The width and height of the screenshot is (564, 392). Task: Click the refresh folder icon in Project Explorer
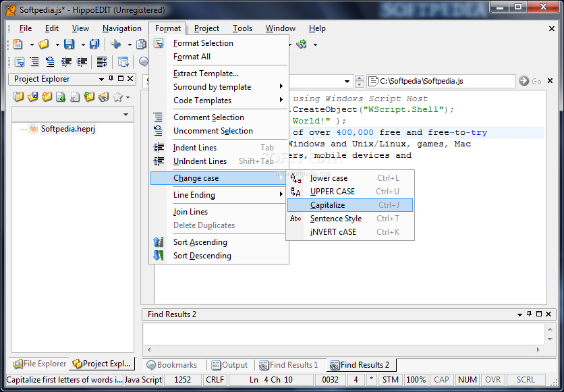pos(89,96)
